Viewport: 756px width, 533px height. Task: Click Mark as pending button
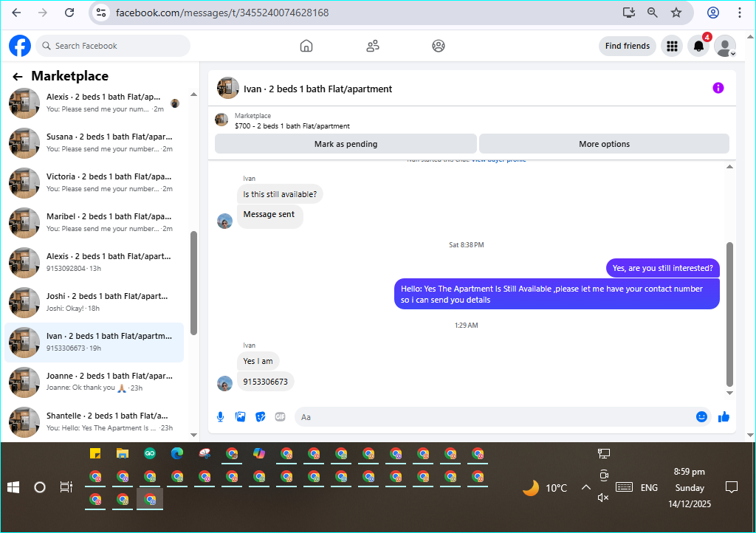[346, 144]
